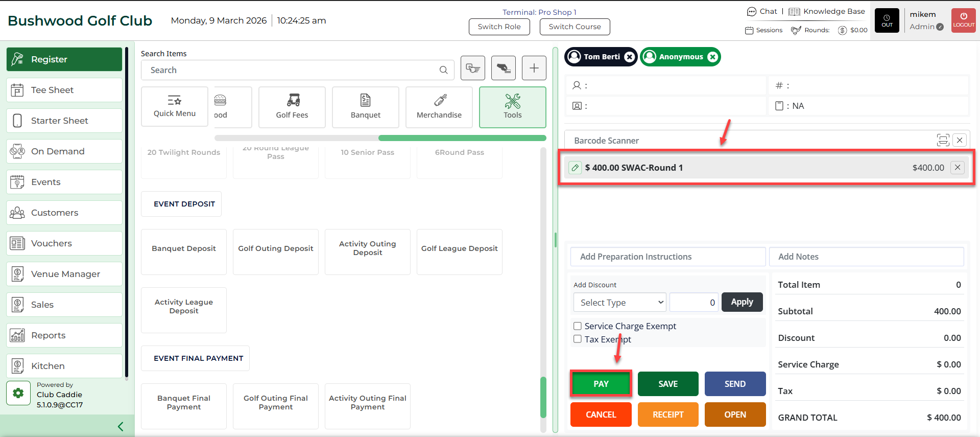Open the Select Type discount dropdown
This screenshot has height=437, width=980.
tap(619, 302)
